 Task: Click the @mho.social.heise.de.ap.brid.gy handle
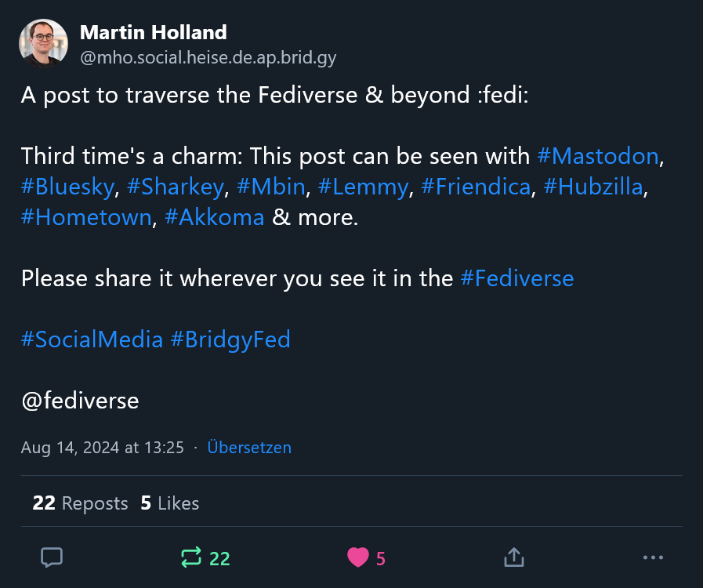tap(208, 57)
